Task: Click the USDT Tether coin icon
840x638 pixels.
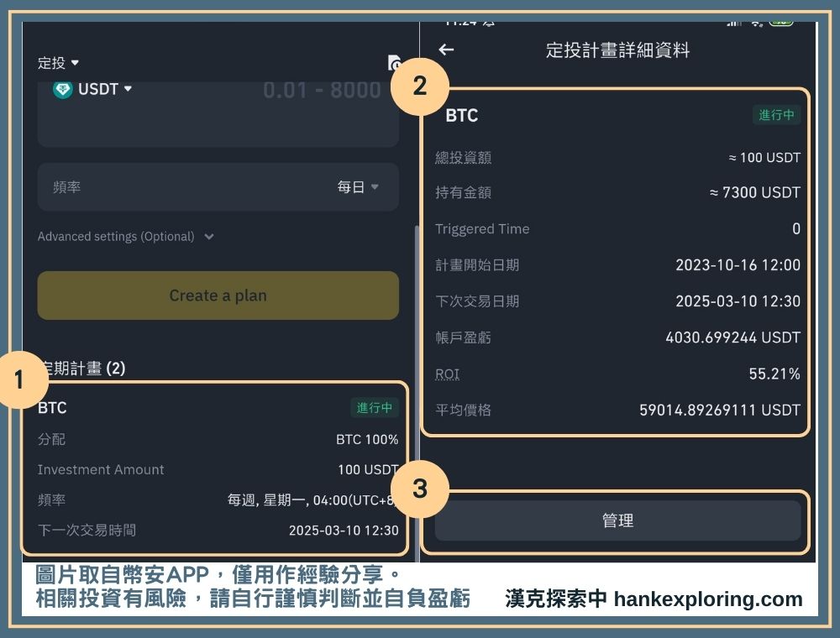Action: (63, 89)
